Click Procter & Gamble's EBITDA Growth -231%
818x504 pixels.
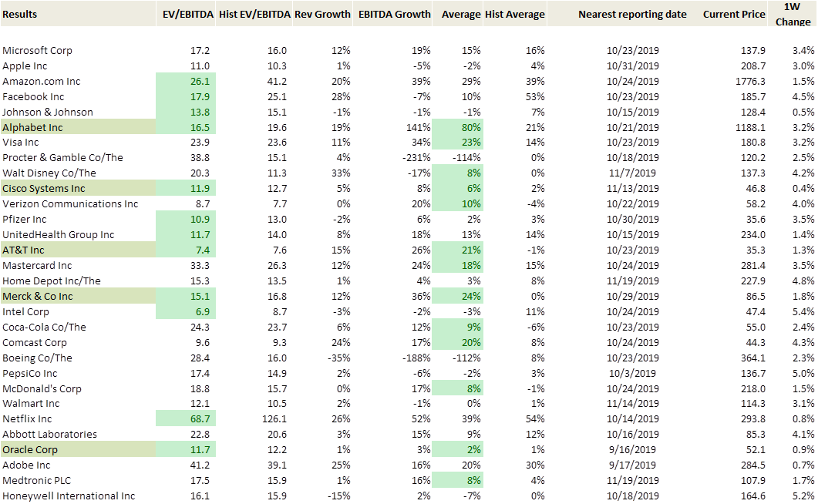point(417,157)
